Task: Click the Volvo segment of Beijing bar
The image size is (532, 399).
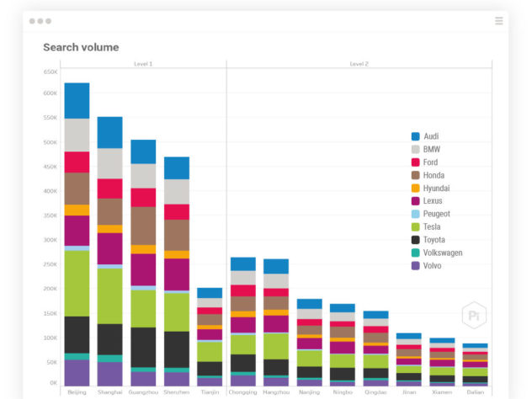Action: [77, 373]
